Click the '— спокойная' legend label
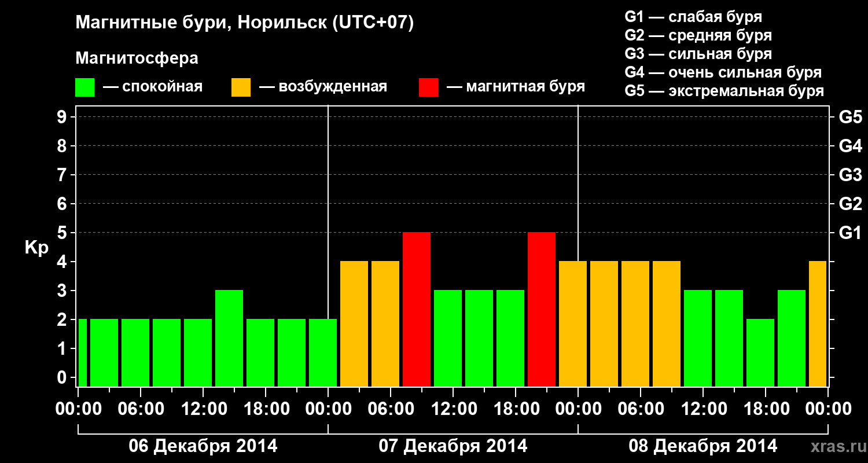 click(153, 87)
